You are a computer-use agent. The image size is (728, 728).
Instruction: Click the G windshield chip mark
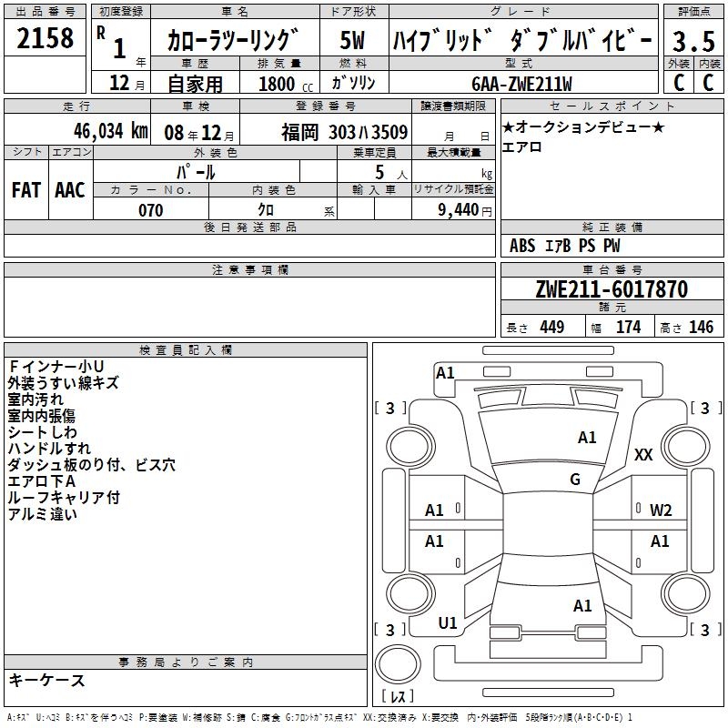[x=575, y=480]
